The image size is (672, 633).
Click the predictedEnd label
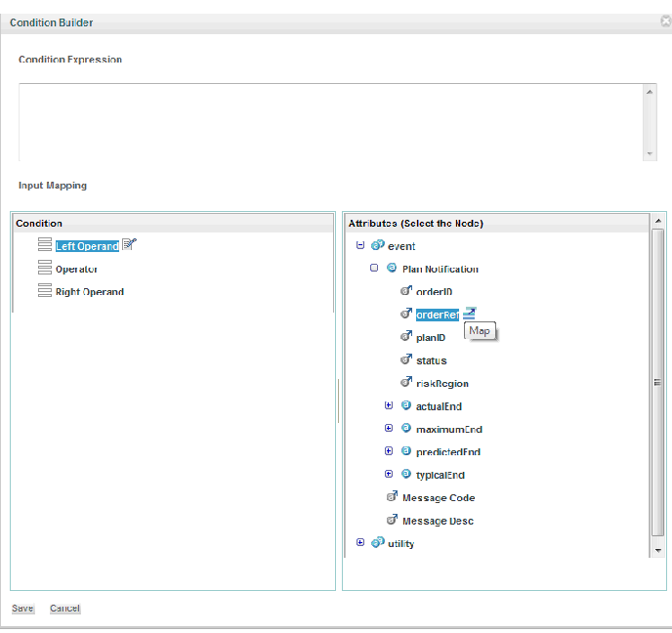(x=448, y=452)
